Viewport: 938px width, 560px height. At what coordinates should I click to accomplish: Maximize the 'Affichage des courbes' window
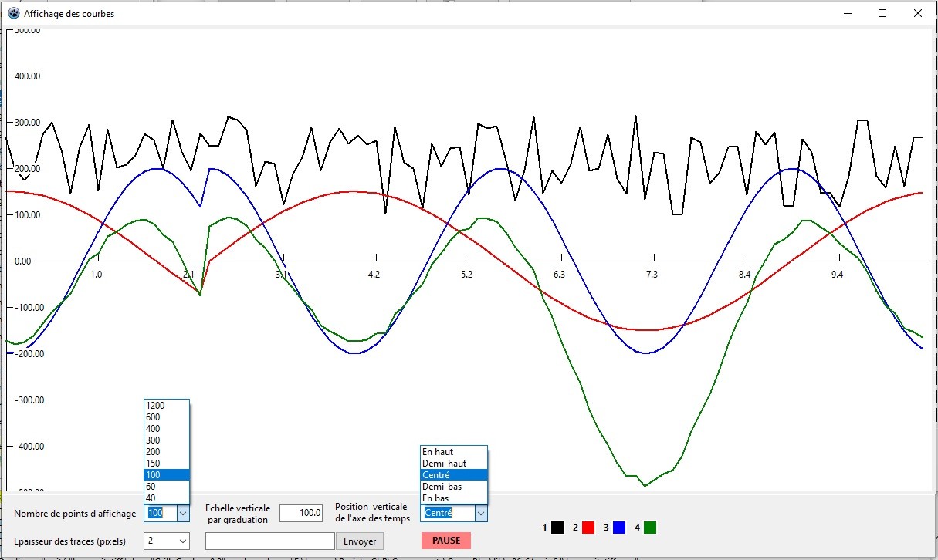882,13
